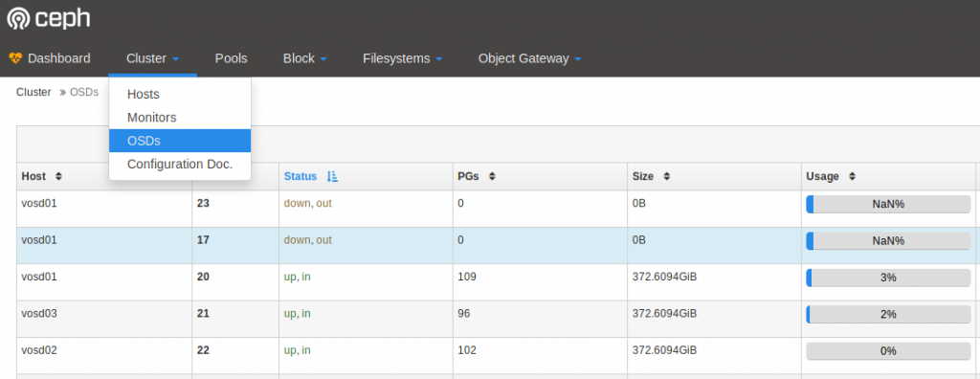Click PGs value 96
This screenshot has height=379, width=980.
point(464,314)
